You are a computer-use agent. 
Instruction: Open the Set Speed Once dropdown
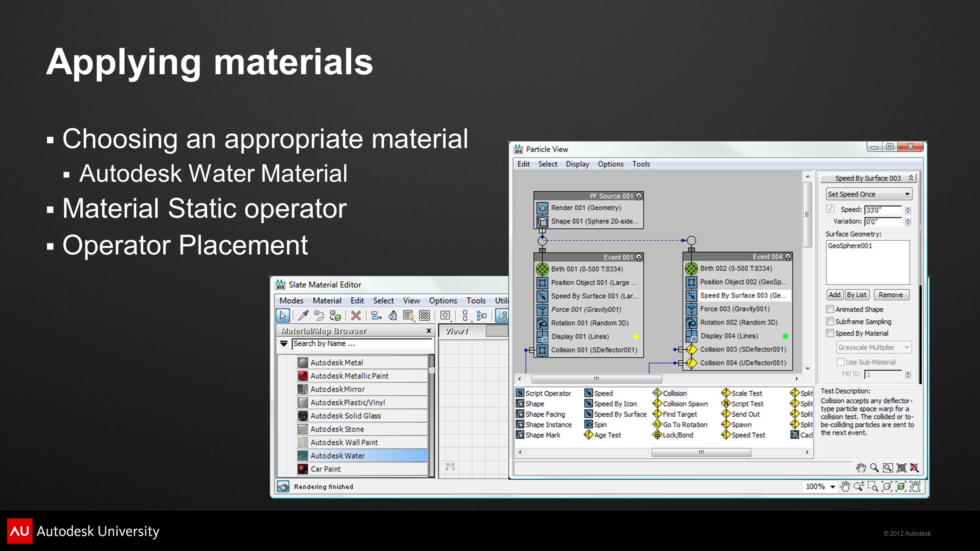[869, 194]
